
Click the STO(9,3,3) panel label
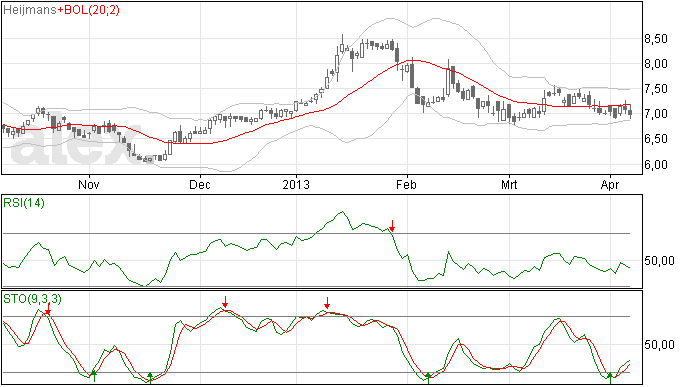click(33, 299)
